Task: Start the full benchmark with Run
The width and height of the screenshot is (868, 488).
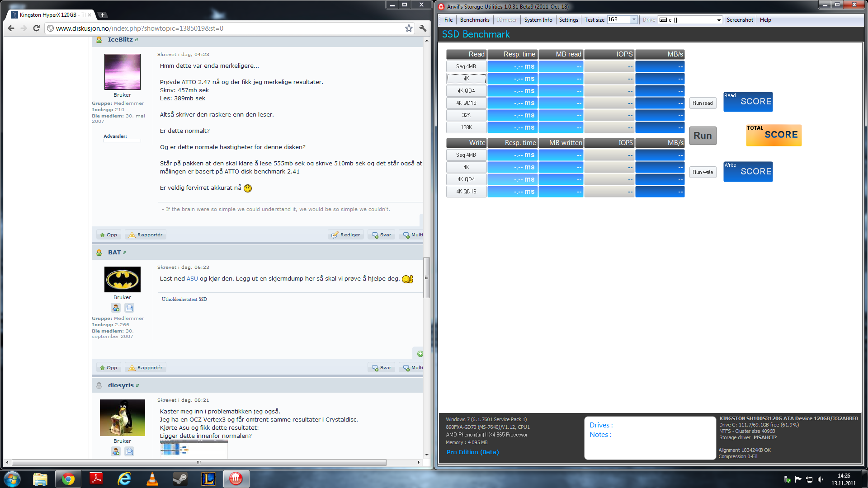Action: [703, 136]
